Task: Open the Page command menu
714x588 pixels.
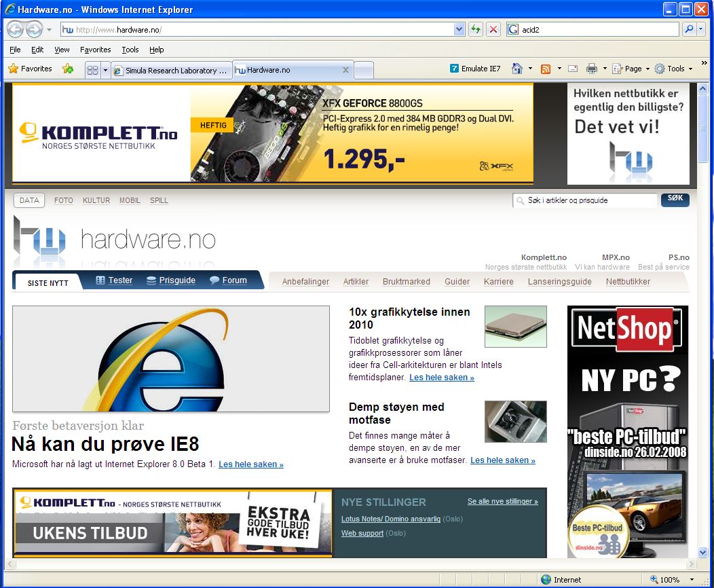Action: [x=631, y=69]
